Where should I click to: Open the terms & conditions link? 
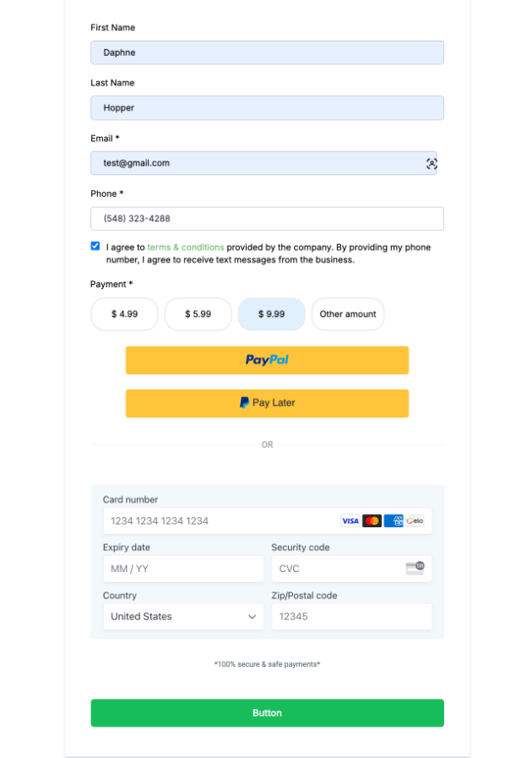tap(186, 248)
